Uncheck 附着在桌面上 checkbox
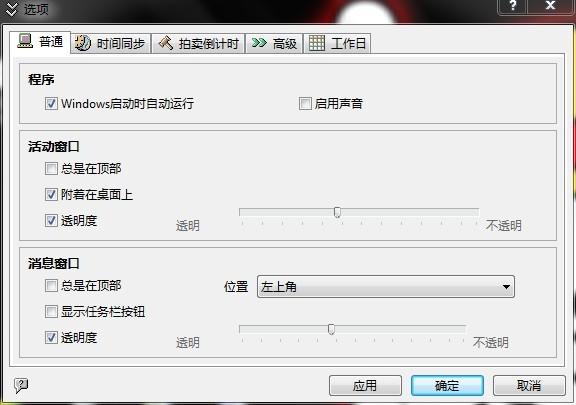The image size is (576, 405). pos(51,194)
